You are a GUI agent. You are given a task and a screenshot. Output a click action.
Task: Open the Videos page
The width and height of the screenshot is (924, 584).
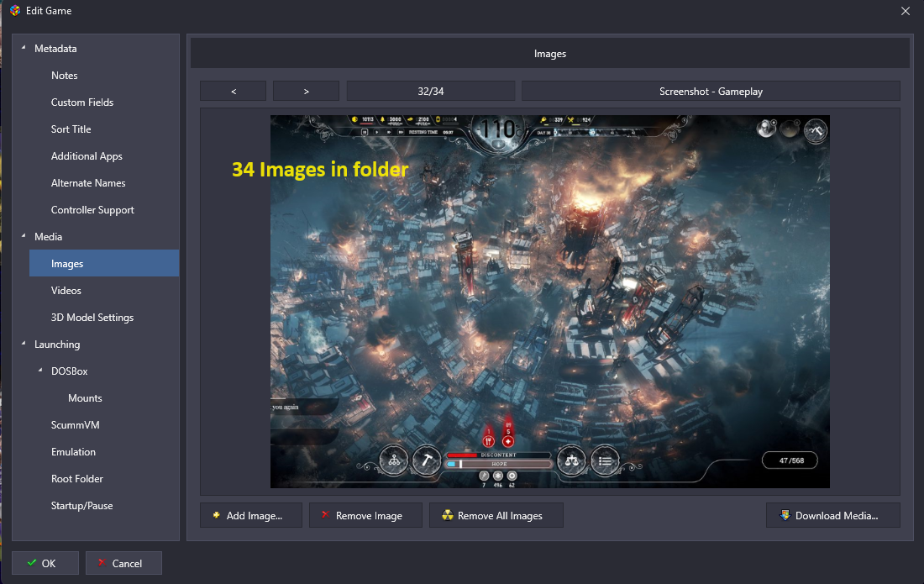[x=66, y=291]
